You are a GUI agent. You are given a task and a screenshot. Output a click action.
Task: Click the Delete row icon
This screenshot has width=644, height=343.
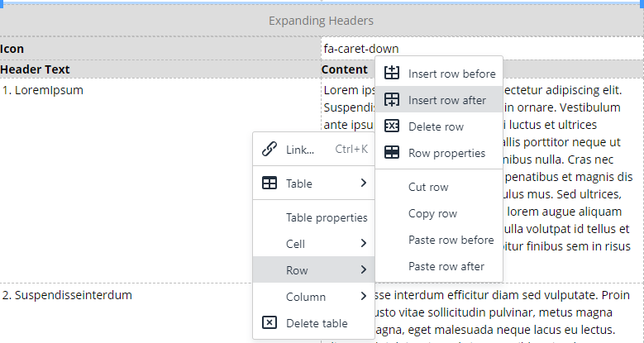pos(392,126)
